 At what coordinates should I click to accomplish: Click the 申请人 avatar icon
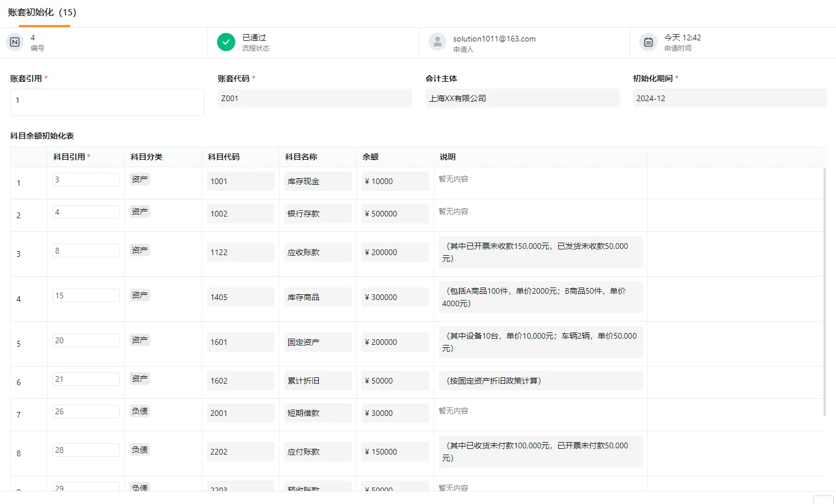(x=437, y=41)
